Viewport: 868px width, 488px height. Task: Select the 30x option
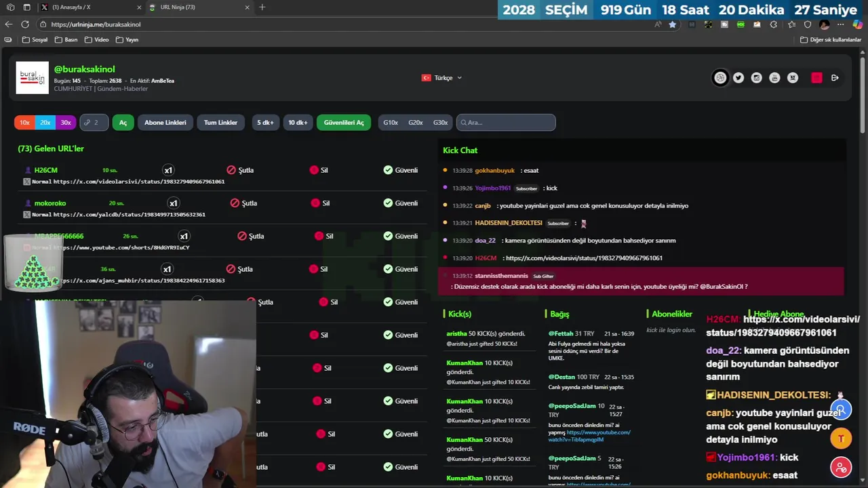pyautogui.click(x=65, y=123)
